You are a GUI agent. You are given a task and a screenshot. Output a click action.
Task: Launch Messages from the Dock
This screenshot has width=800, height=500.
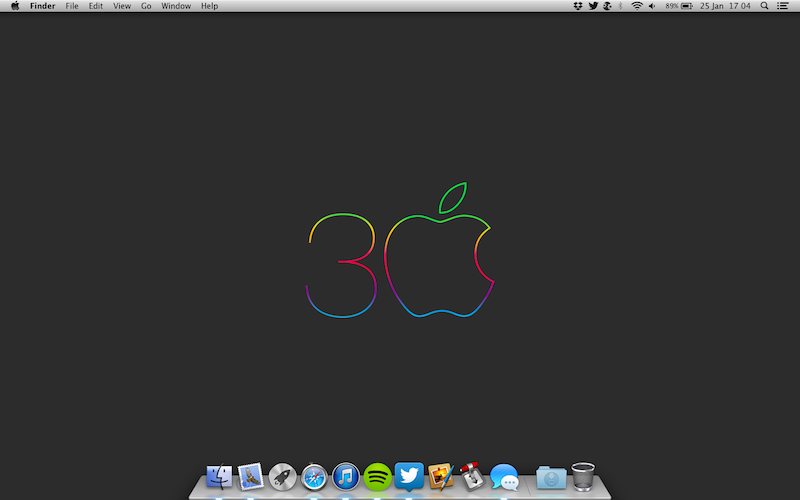[x=504, y=477]
